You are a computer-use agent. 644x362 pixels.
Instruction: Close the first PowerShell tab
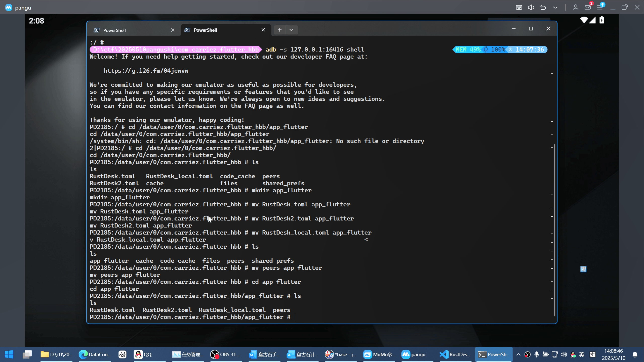pyautogui.click(x=173, y=30)
